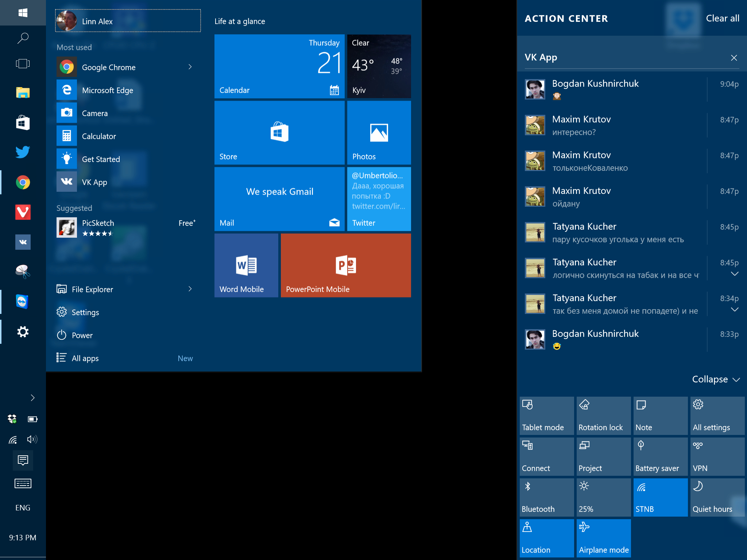Open the Connect quick action

click(x=546, y=456)
